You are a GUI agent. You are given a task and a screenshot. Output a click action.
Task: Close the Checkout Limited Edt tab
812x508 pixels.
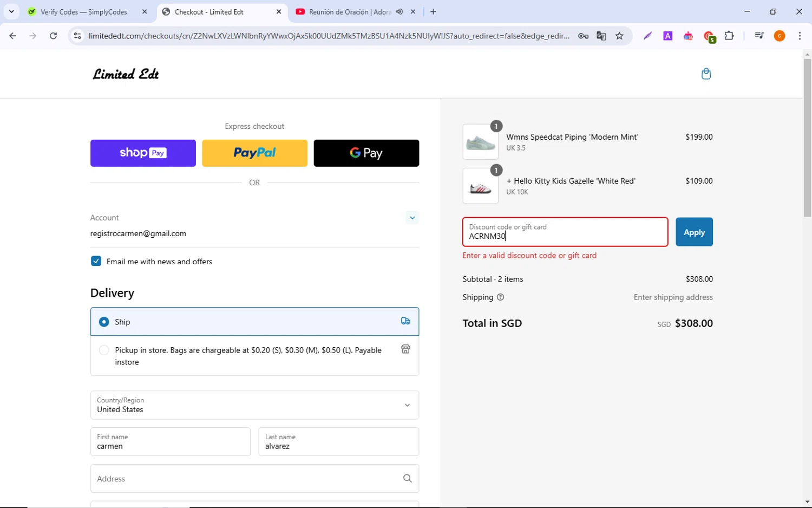[x=279, y=12]
